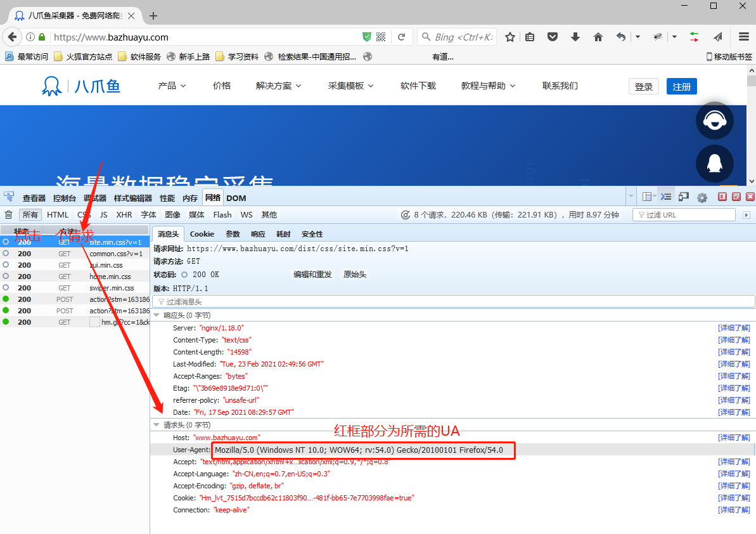
Task: Open the 样式编辑器 (Style Editor) tab
Action: coord(132,199)
